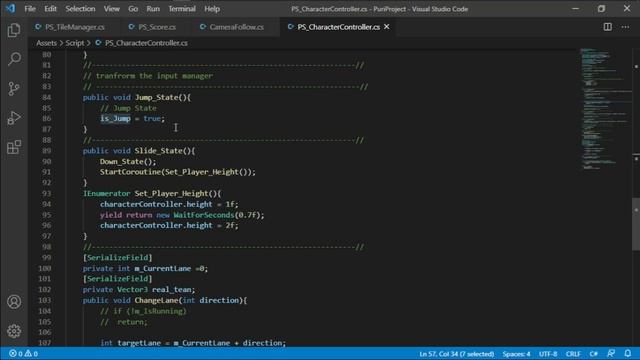Click line number 86 in the gutter

click(x=47, y=118)
